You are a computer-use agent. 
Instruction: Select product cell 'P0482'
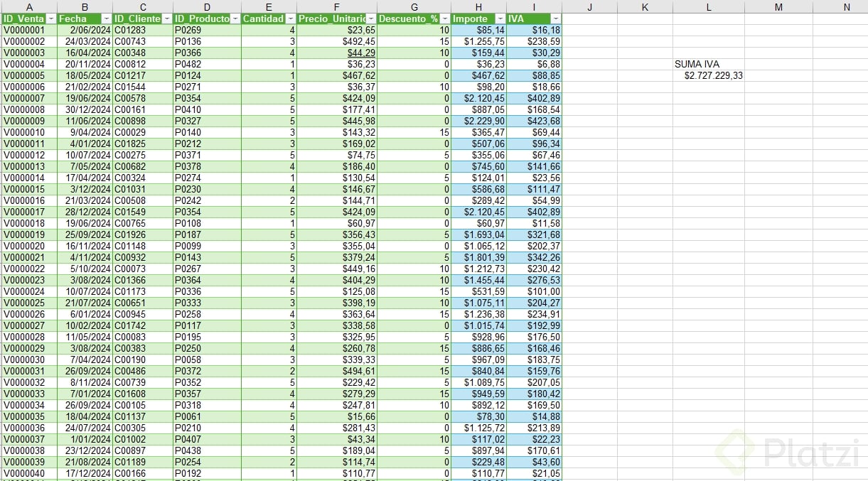pyautogui.click(x=207, y=64)
